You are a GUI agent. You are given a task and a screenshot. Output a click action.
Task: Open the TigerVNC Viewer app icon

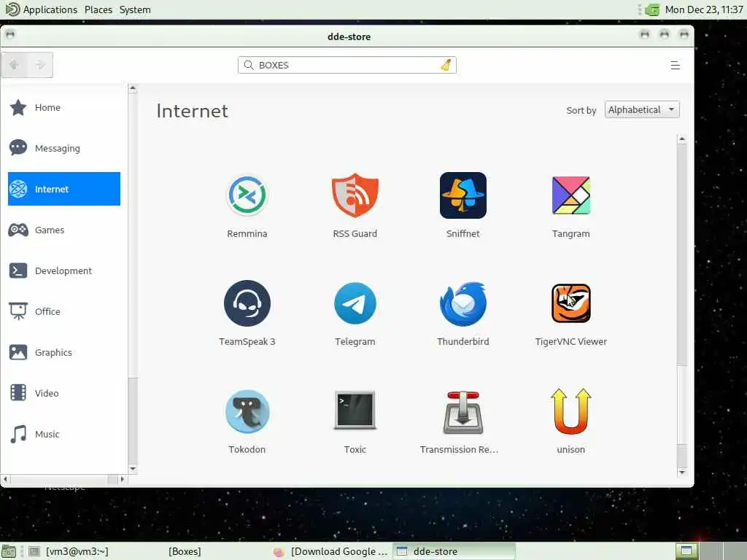point(570,303)
